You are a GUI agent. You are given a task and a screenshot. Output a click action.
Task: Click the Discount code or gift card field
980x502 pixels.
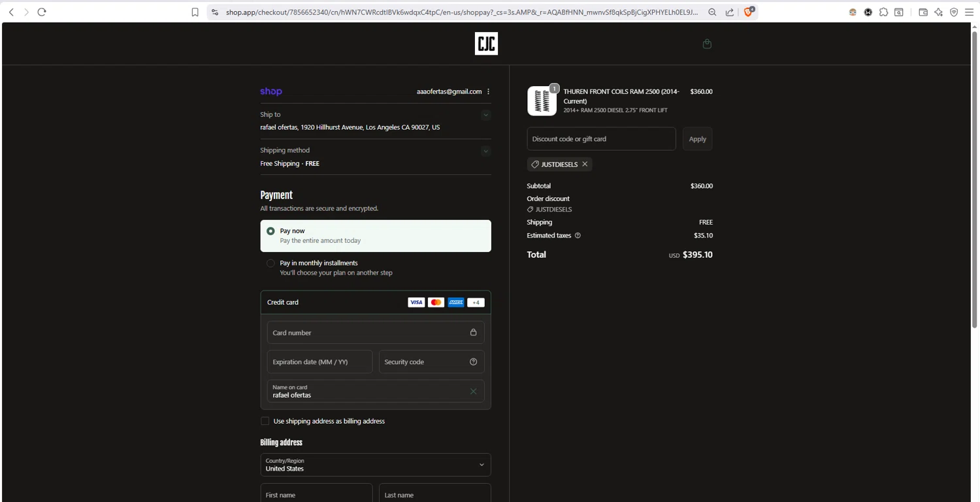602,139
